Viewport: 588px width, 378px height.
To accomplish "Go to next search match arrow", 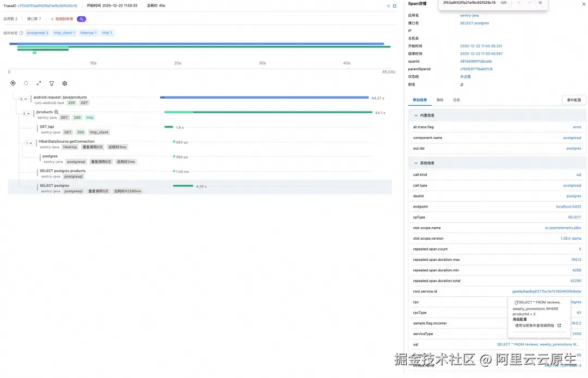I will (530, 3).
